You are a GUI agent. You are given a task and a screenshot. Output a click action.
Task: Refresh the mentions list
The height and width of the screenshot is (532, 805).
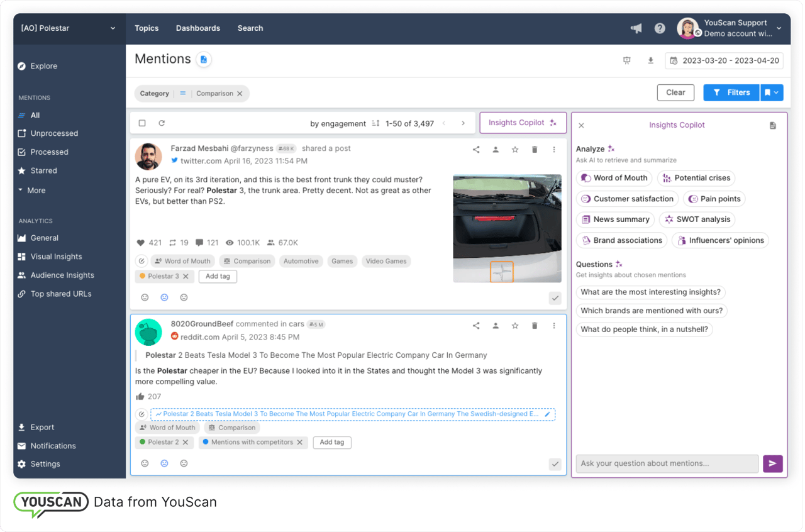(162, 123)
